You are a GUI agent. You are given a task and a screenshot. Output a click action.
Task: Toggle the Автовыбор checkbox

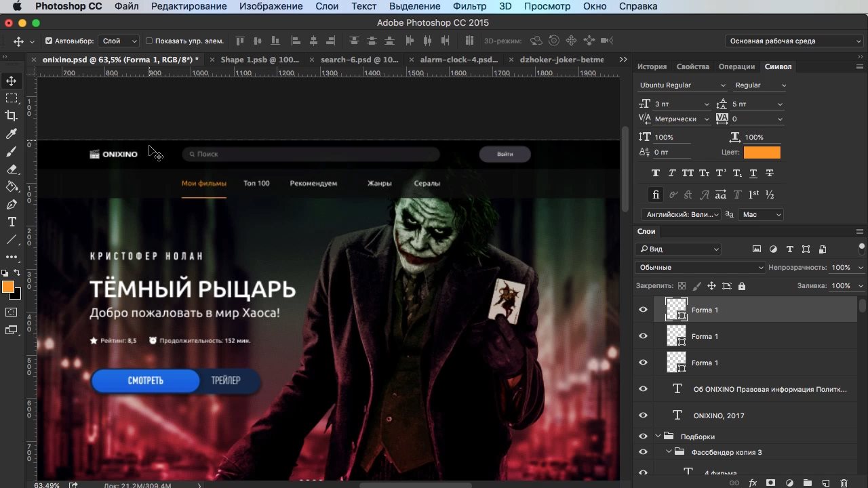49,41
